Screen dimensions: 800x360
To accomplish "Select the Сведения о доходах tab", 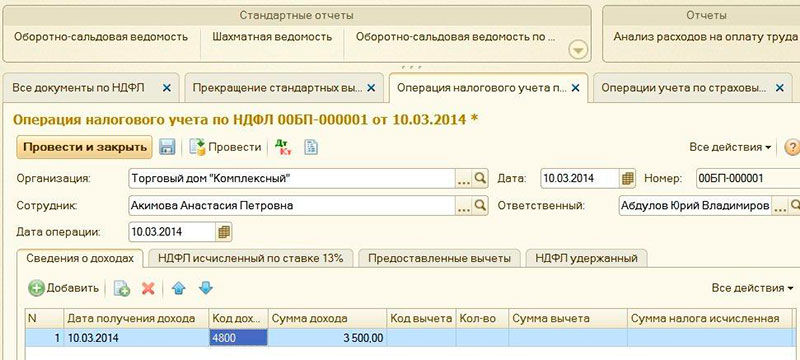I will pyautogui.click(x=80, y=258).
